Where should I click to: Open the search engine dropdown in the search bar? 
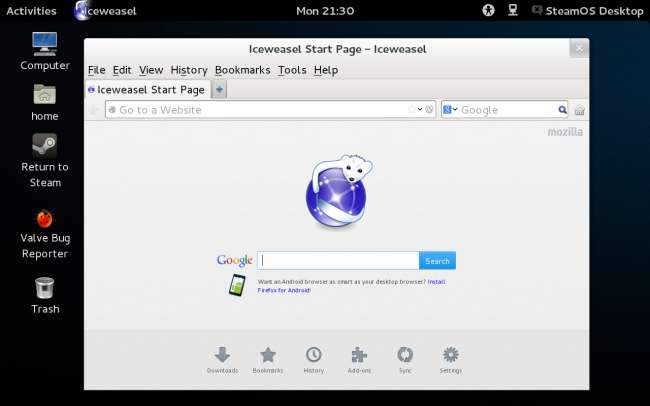coord(450,110)
